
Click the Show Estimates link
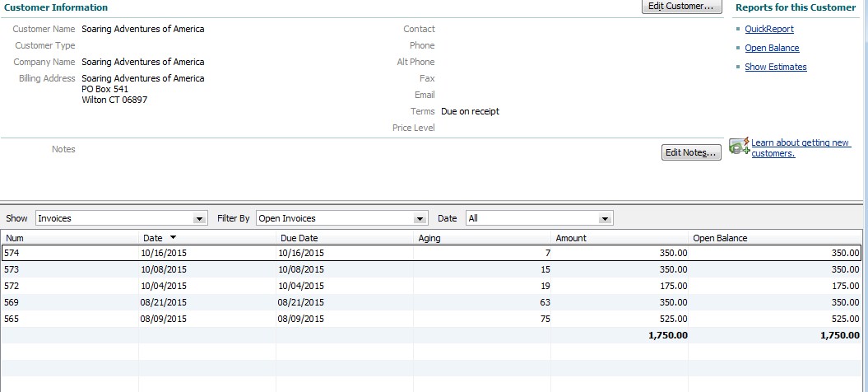point(776,67)
